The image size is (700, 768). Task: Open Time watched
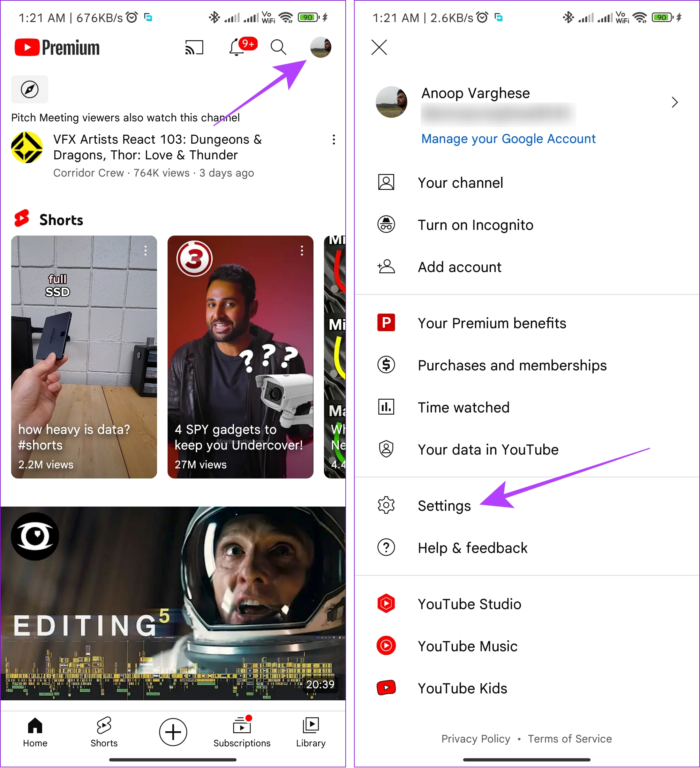[527, 407]
